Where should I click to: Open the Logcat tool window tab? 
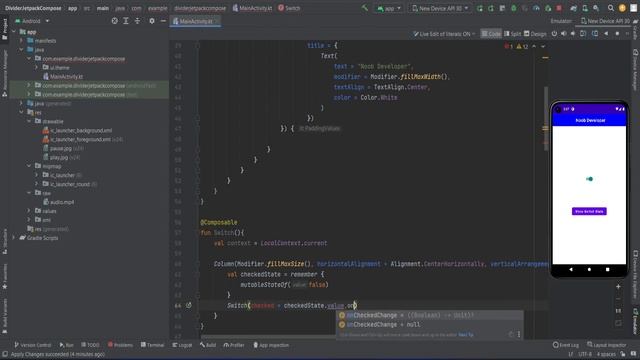pos(182,345)
